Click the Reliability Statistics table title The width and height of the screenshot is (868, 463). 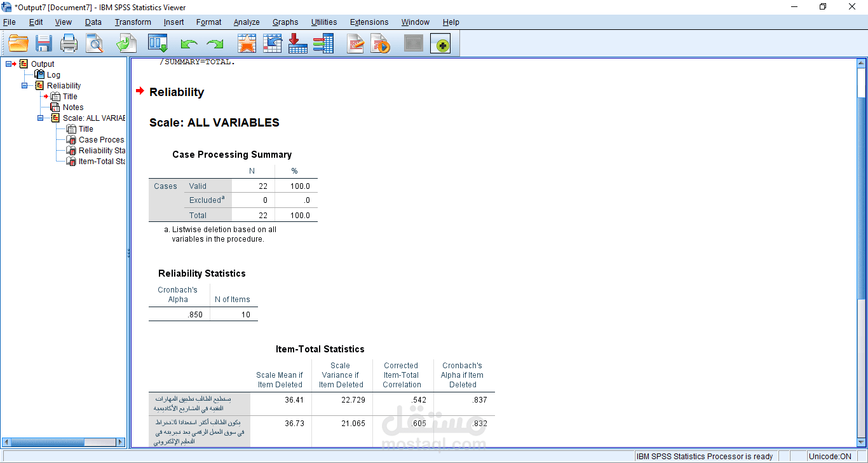click(x=202, y=273)
